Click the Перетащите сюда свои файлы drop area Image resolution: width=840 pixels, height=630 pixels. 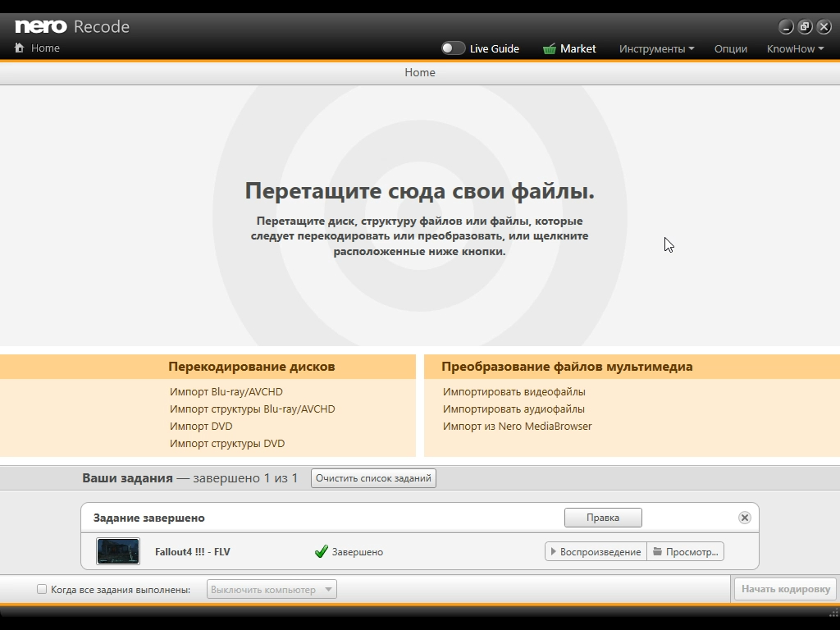coord(420,216)
